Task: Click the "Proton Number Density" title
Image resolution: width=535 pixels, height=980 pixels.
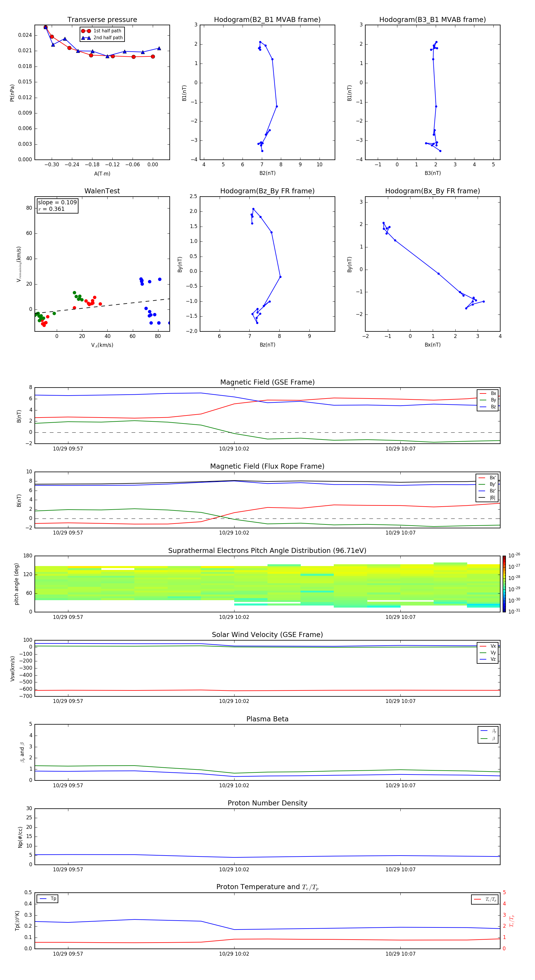Action: [x=267, y=803]
